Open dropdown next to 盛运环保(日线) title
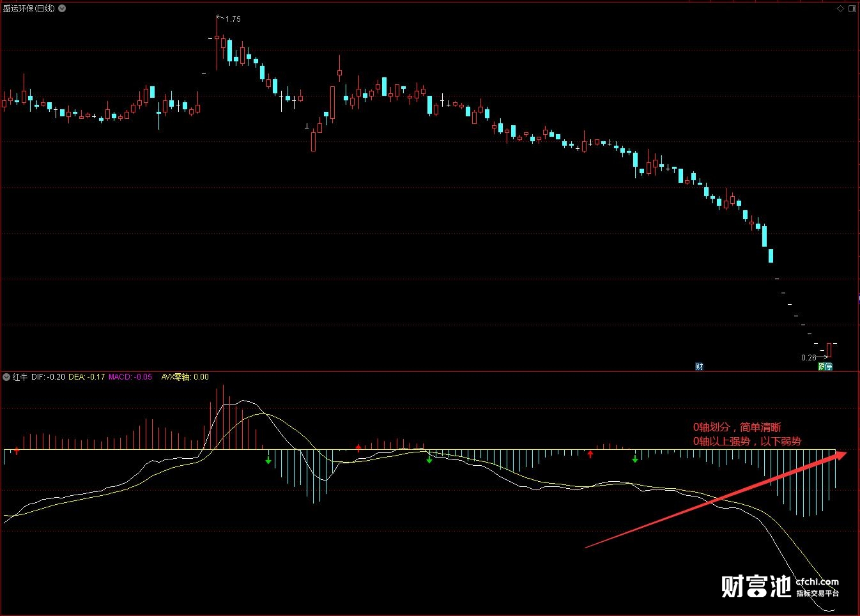The image size is (860, 616). [62, 8]
